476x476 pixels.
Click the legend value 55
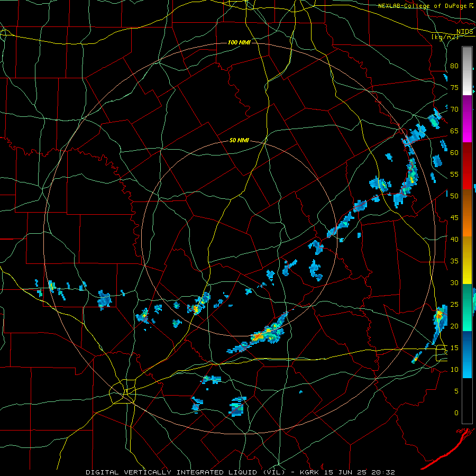pos(454,174)
